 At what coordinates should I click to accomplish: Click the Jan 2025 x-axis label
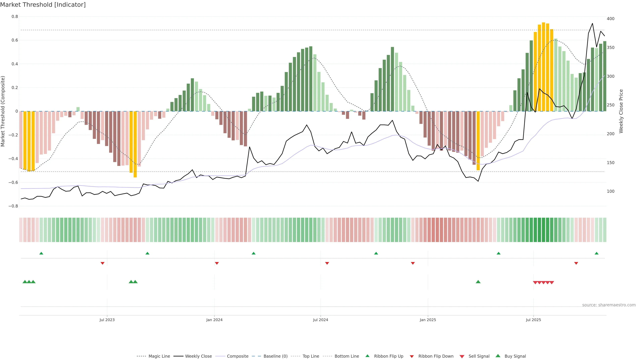(428, 320)
